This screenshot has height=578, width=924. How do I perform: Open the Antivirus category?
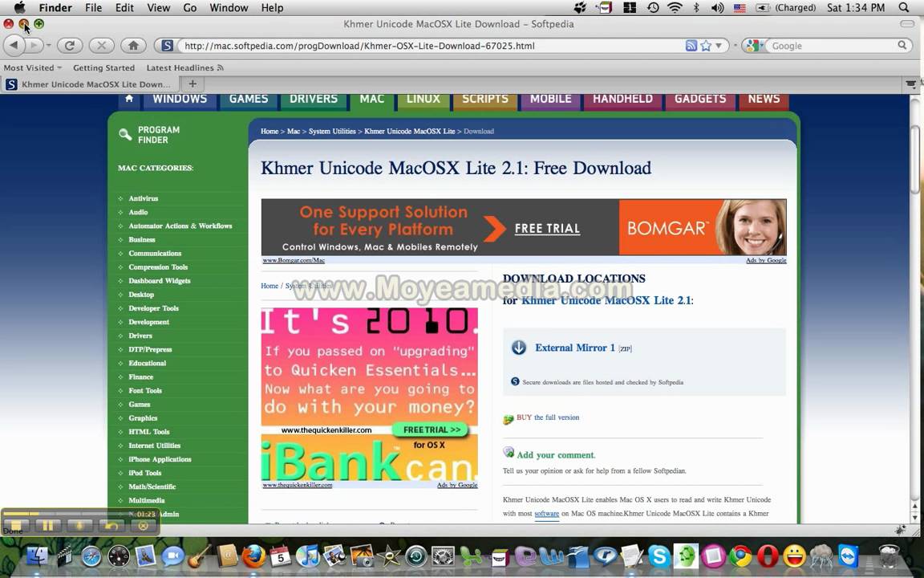tap(144, 198)
